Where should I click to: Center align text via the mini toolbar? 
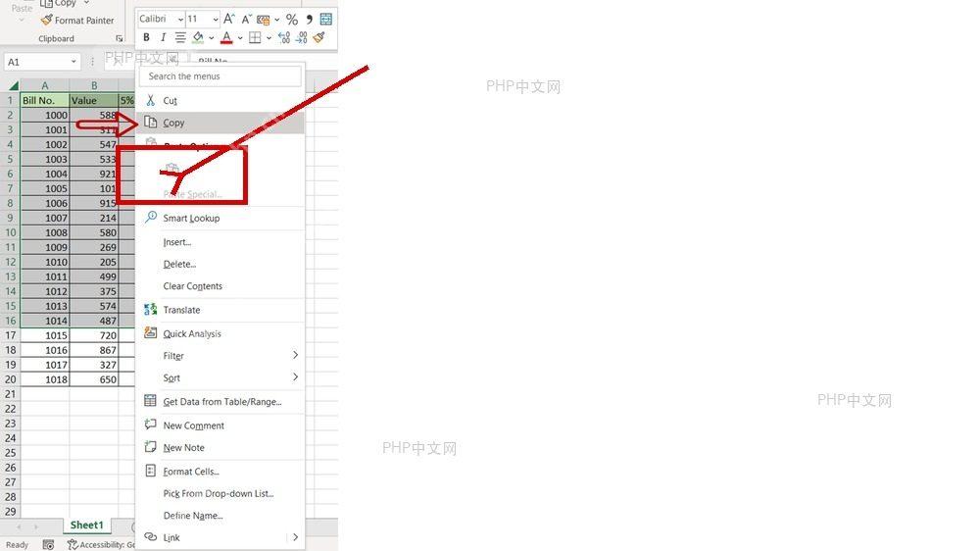point(180,37)
